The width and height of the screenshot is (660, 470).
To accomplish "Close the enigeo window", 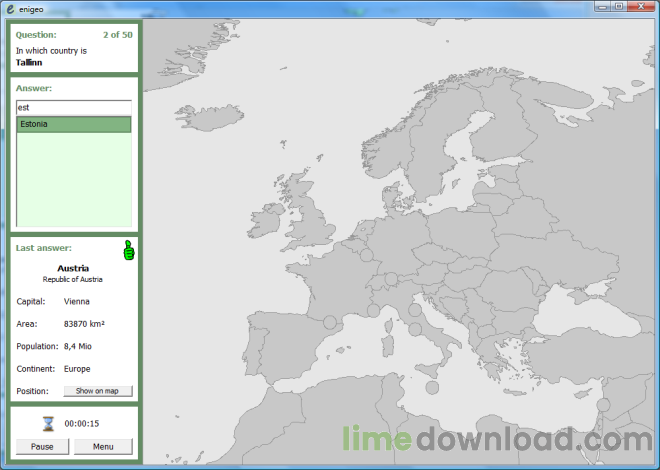I will coord(643,7).
